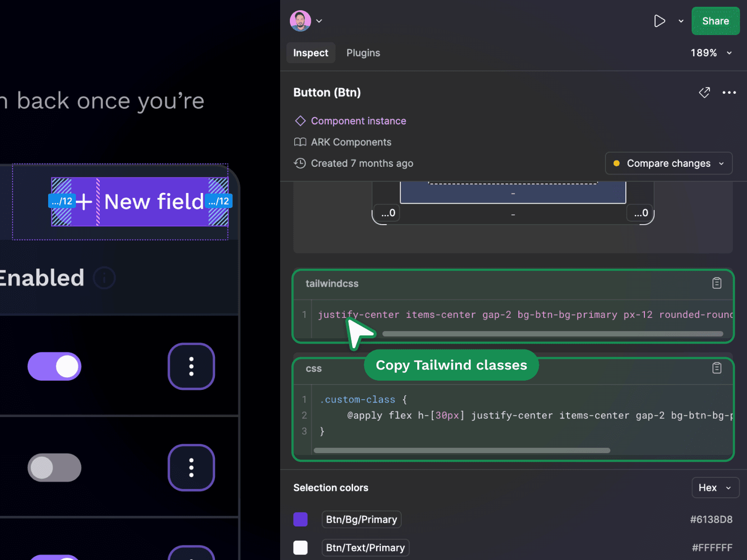Open the kebab menu beside gray toggle
This screenshot has height=560, width=747.
click(192, 468)
